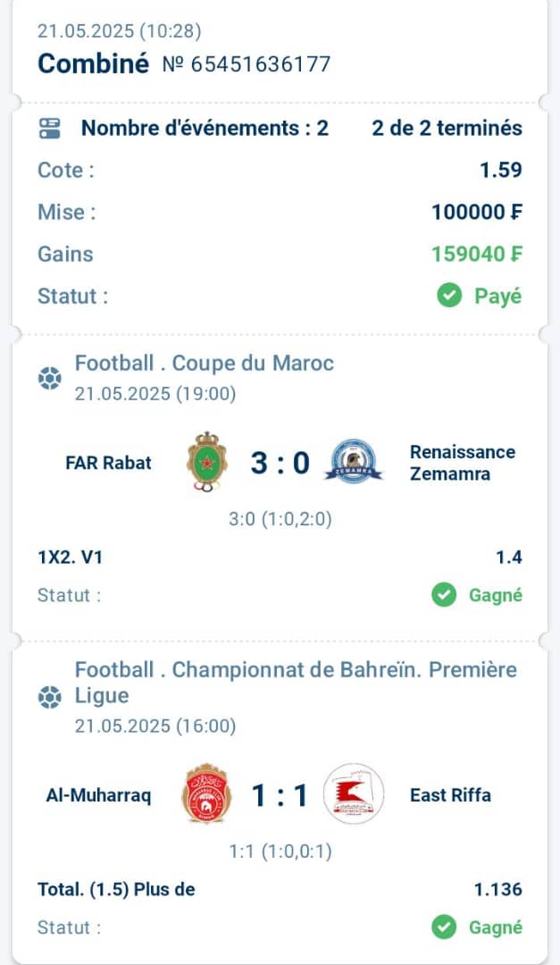Click the football icon beside Championnat de Bahreïn
Viewport: 560px width, 965px height.
(50, 697)
